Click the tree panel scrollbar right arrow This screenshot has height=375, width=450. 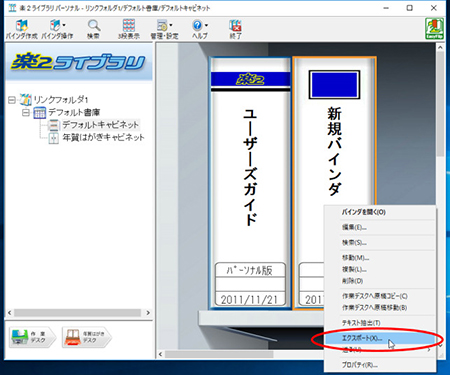[x=148, y=313]
